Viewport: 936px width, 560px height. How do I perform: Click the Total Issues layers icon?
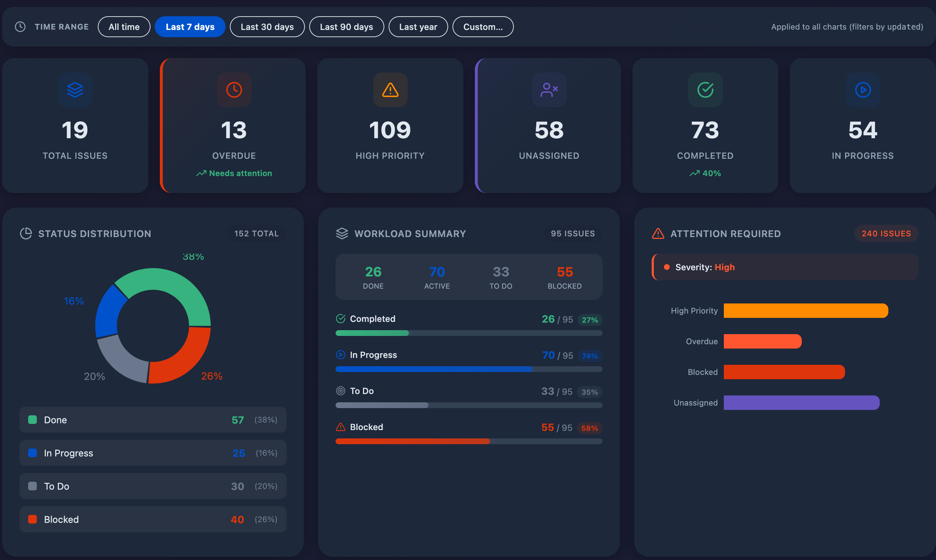(x=75, y=90)
